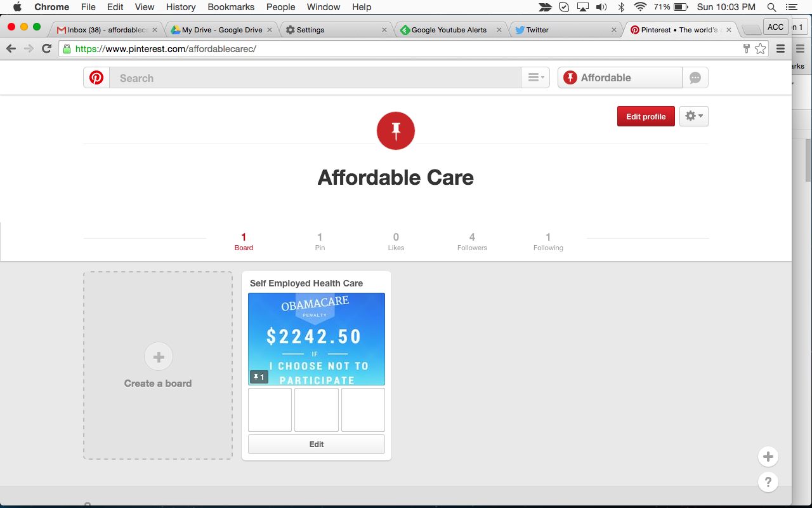Select the Board count tab
The width and height of the screenshot is (812, 508).
pyautogui.click(x=244, y=242)
